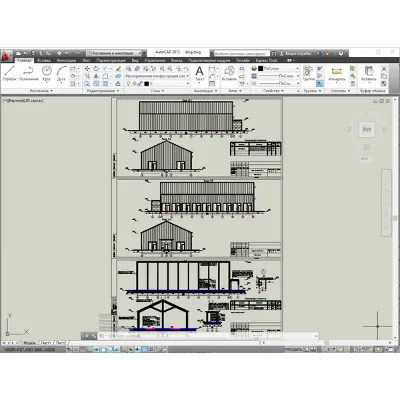Open the Measure (Измерить) utility tool

337,73
